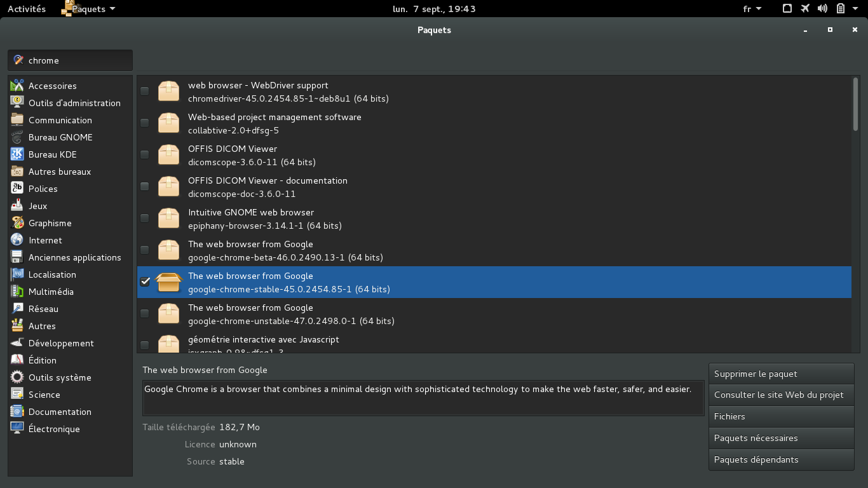Click the Multimédia category icon
The image size is (868, 488).
point(17,292)
